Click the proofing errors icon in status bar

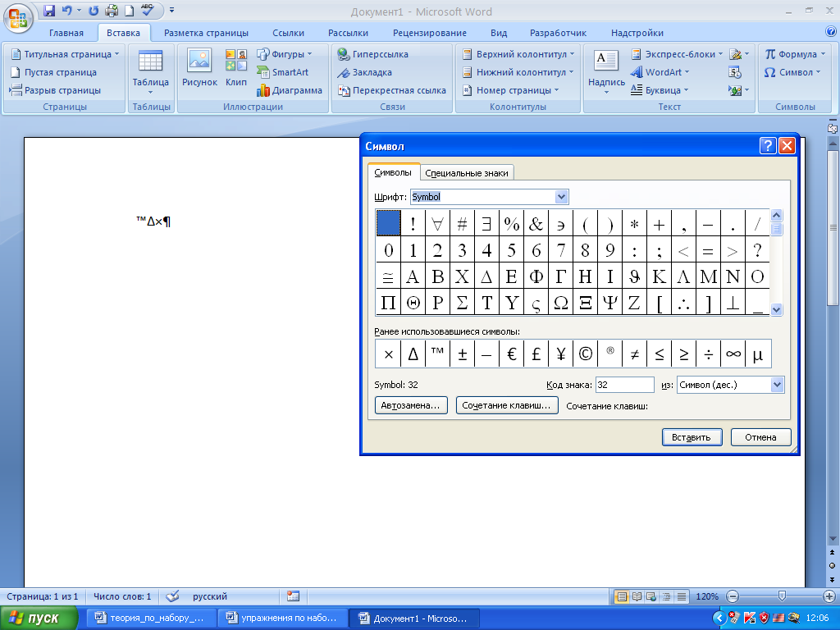point(172,596)
